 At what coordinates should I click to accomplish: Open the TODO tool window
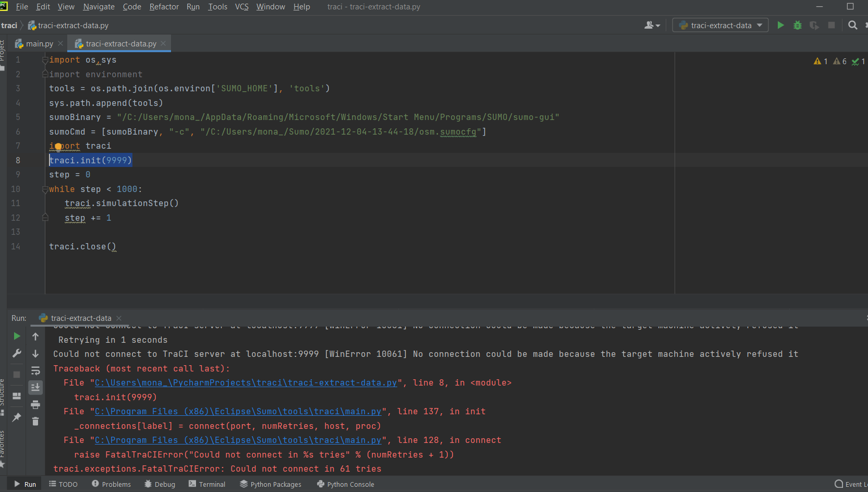click(x=63, y=484)
